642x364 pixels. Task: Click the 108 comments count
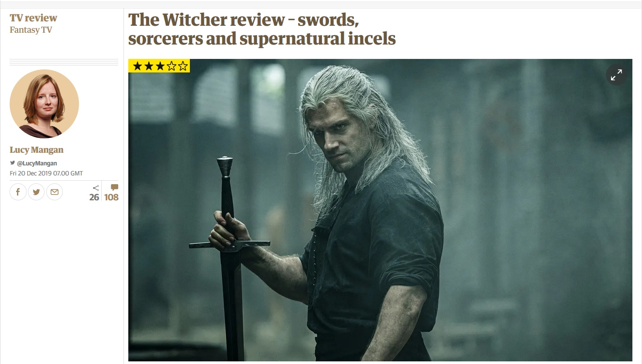pyautogui.click(x=111, y=197)
